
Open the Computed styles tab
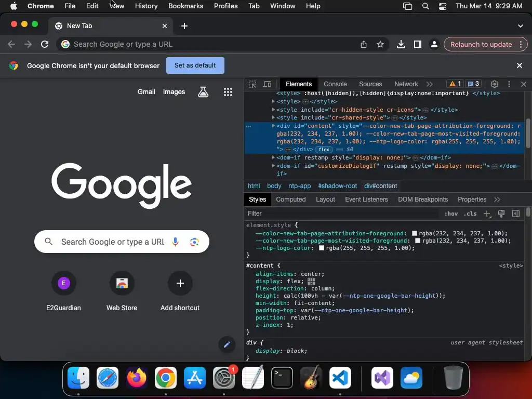[x=291, y=199]
